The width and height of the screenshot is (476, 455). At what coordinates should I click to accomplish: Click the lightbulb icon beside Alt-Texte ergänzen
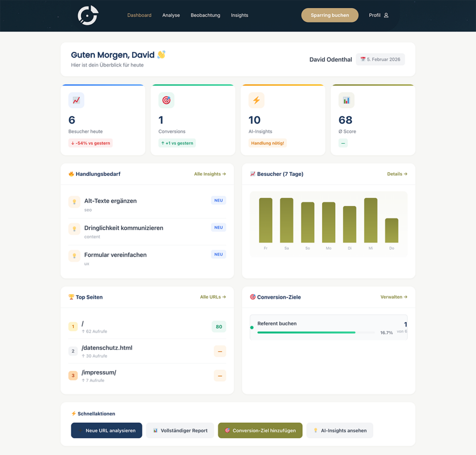click(x=74, y=202)
